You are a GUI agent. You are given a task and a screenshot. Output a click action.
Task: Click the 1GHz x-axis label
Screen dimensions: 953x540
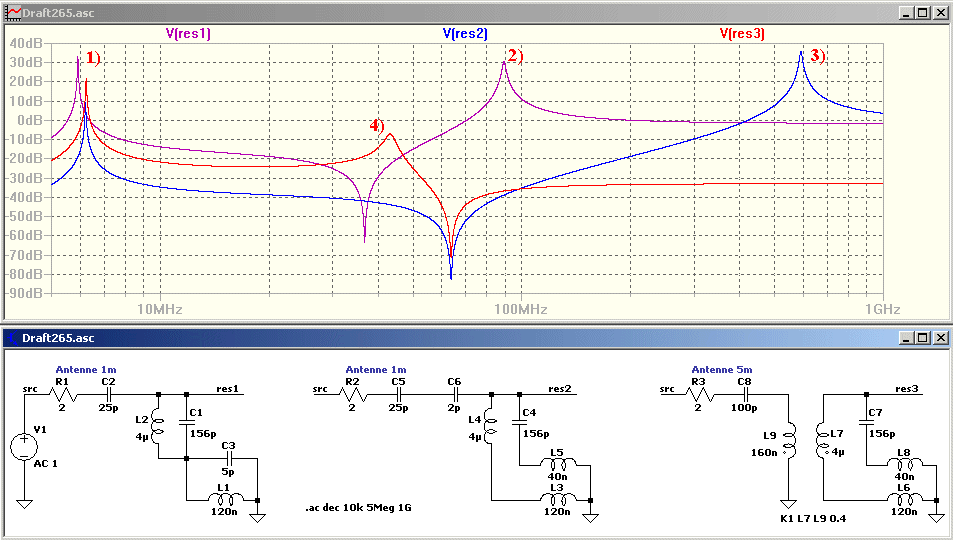(882, 309)
